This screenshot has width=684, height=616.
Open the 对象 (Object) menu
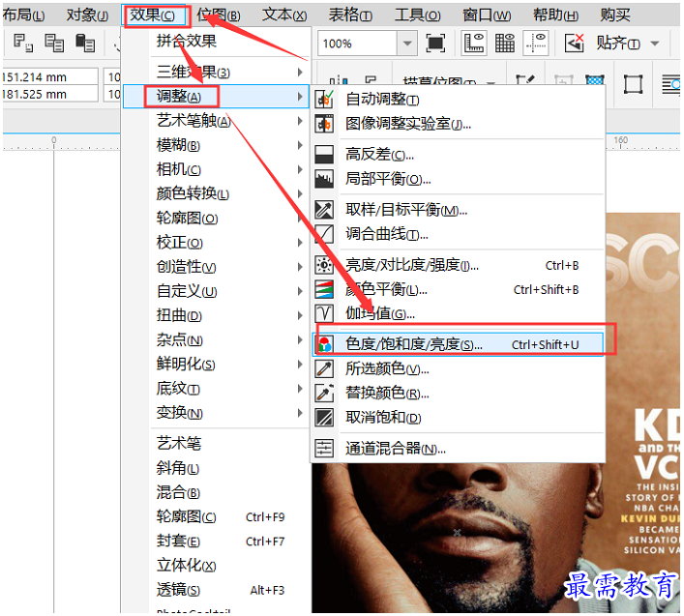pos(87,15)
